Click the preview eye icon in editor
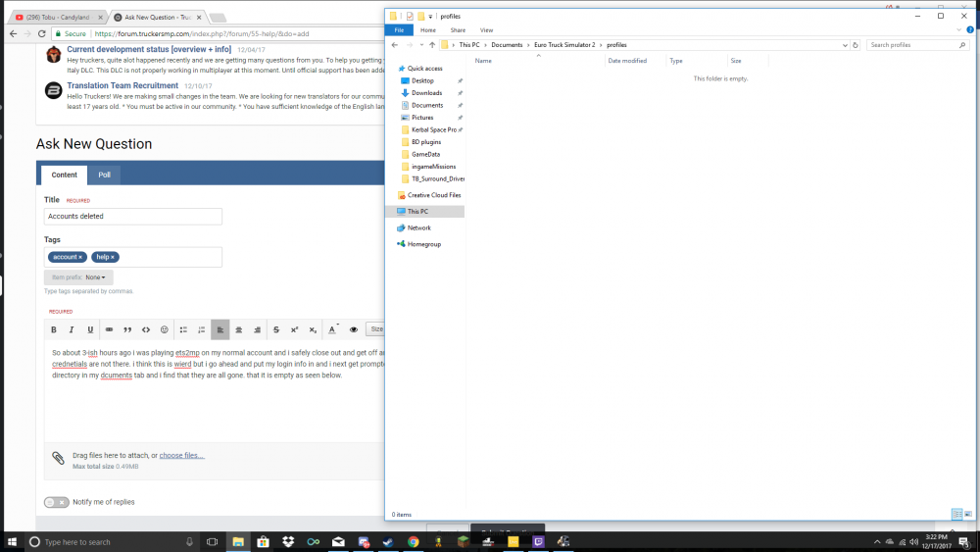Screen dimensions: 980x552 [354, 329]
